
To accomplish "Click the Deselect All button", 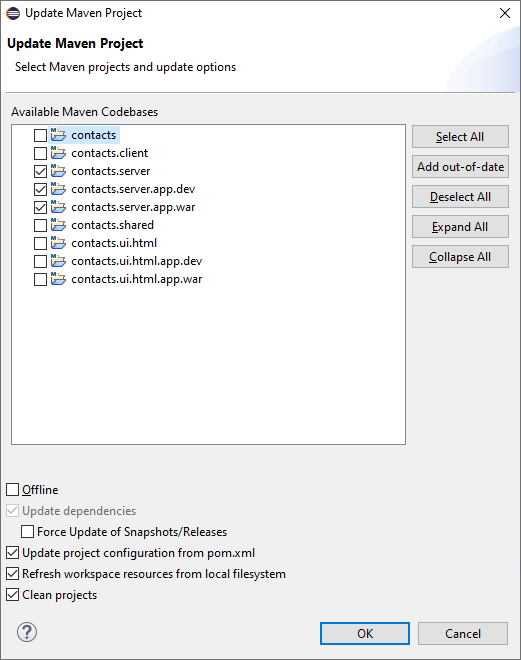I will [x=460, y=197].
